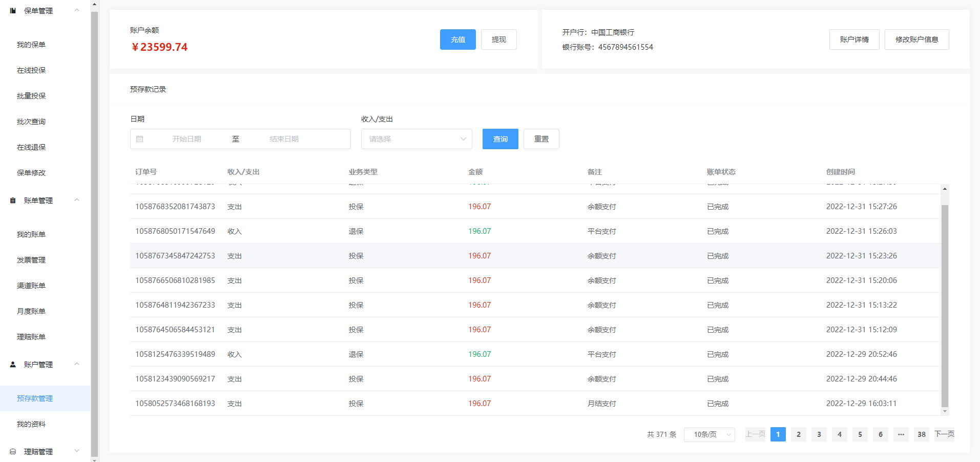Viewport: 980px width, 462px height.
Task: Click order number 1058764506584453121
Action: (175, 330)
